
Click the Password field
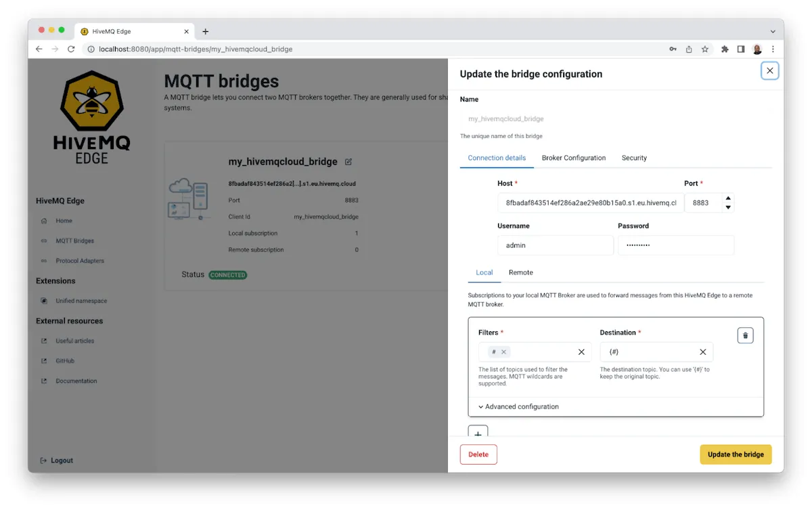click(x=676, y=245)
